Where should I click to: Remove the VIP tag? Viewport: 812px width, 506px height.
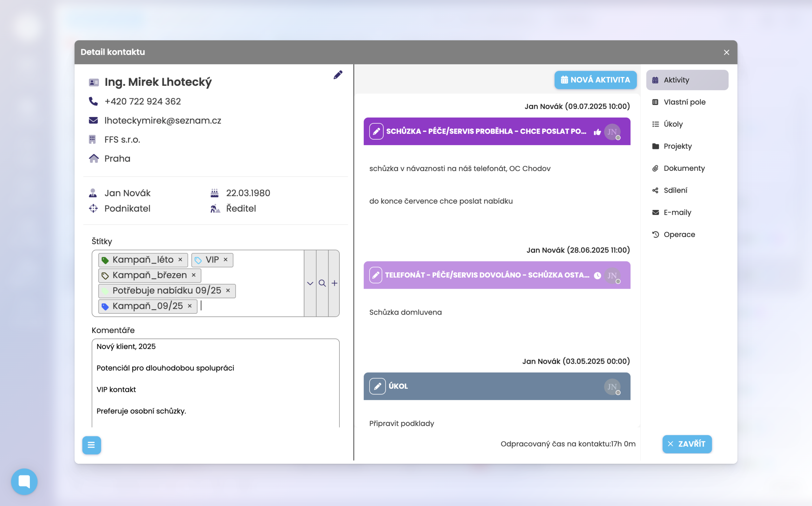click(226, 260)
